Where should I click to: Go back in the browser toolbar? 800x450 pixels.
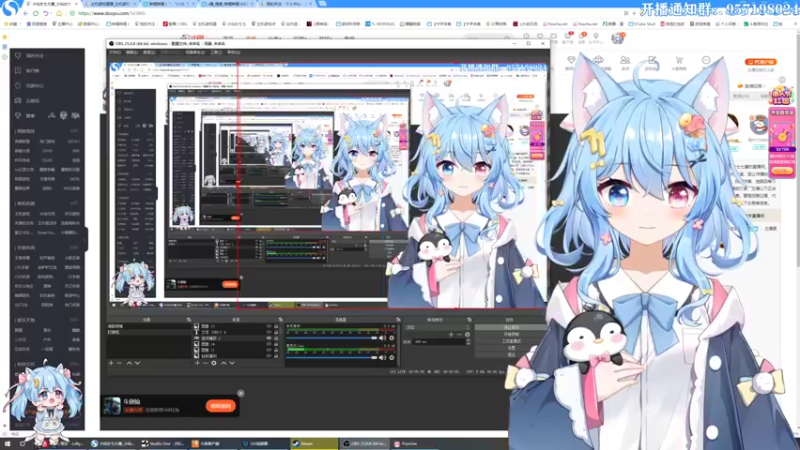[26, 13]
